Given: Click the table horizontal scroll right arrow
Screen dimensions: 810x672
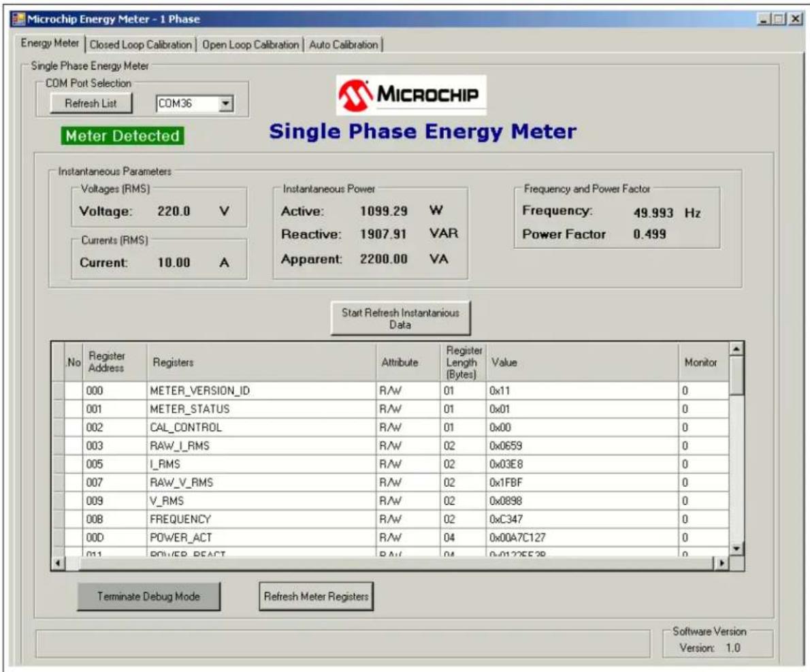Looking at the screenshot, I should coord(721,563).
